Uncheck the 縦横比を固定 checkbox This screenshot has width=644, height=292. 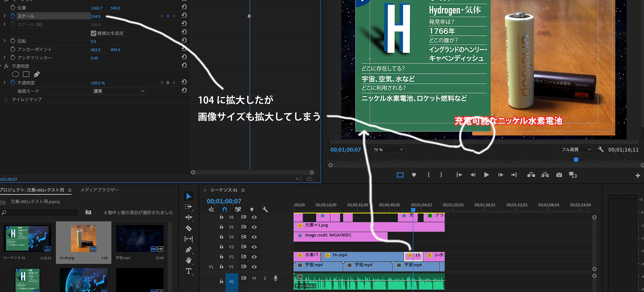point(93,33)
